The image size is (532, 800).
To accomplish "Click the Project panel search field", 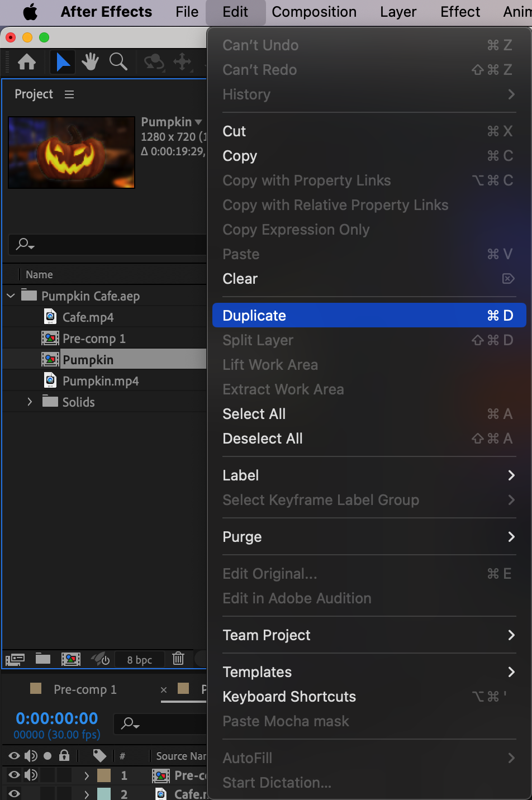I will 112,244.
